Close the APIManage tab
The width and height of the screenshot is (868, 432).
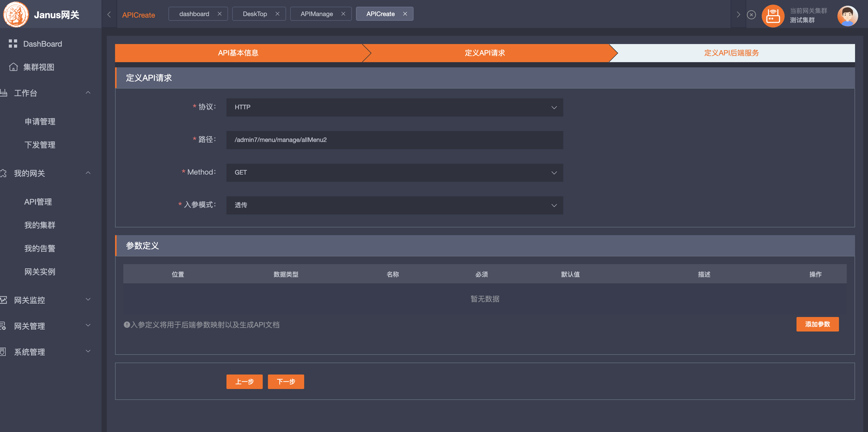[x=343, y=14]
